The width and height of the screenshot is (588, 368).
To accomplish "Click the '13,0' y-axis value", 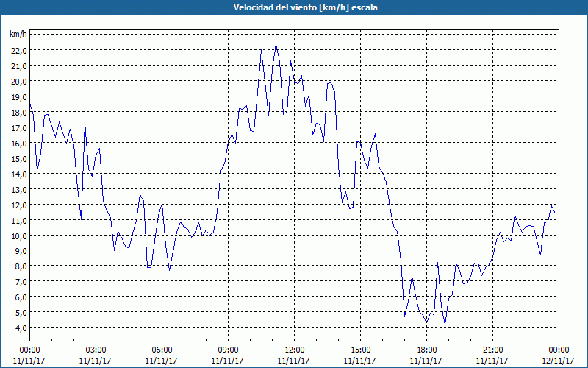I will point(20,190).
